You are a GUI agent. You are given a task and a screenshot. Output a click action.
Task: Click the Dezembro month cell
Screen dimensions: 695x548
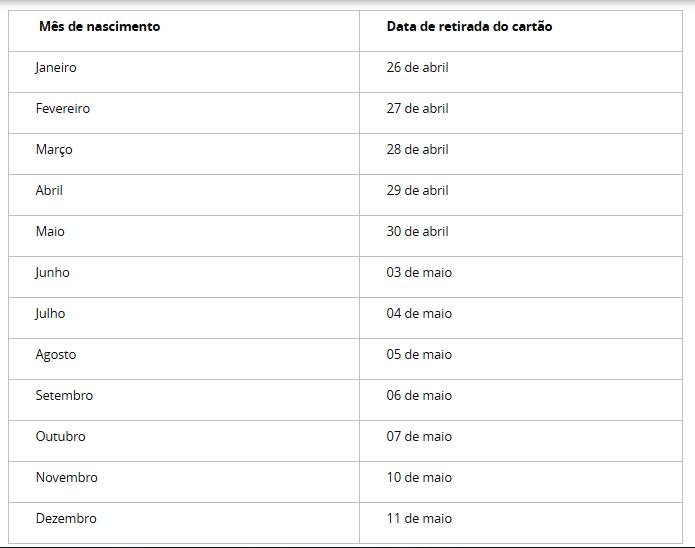[66, 519]
